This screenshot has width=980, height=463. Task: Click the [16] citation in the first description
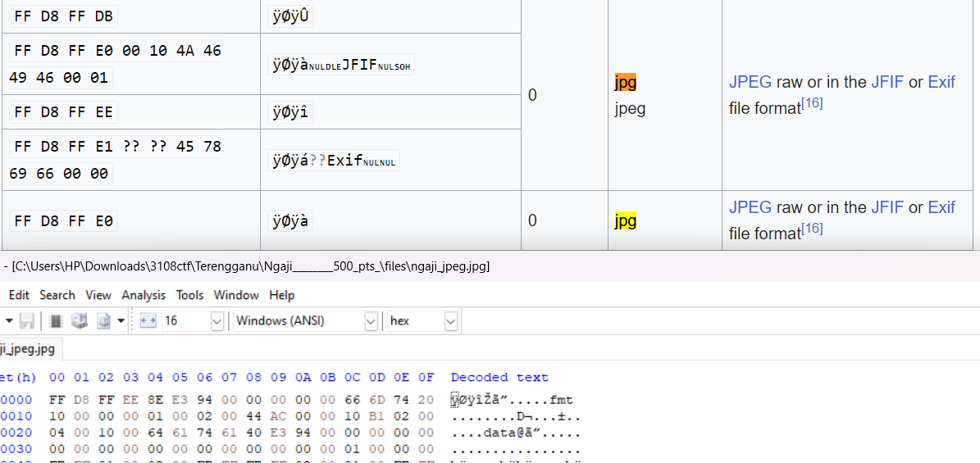(812, 103)
